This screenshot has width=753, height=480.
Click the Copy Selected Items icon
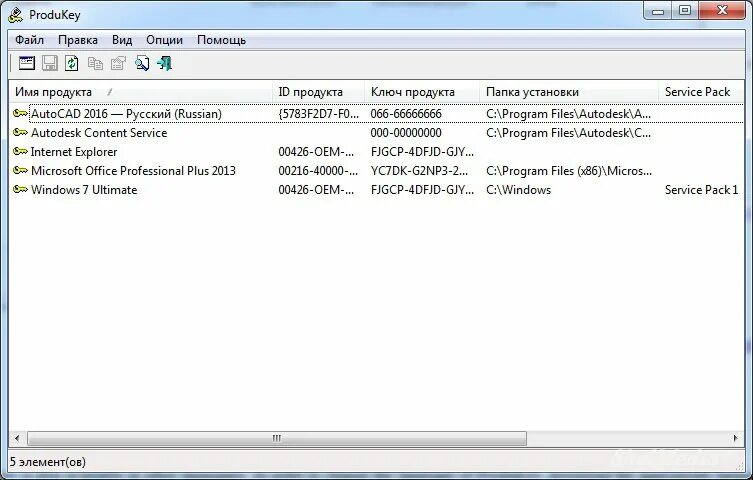(95, 63)
